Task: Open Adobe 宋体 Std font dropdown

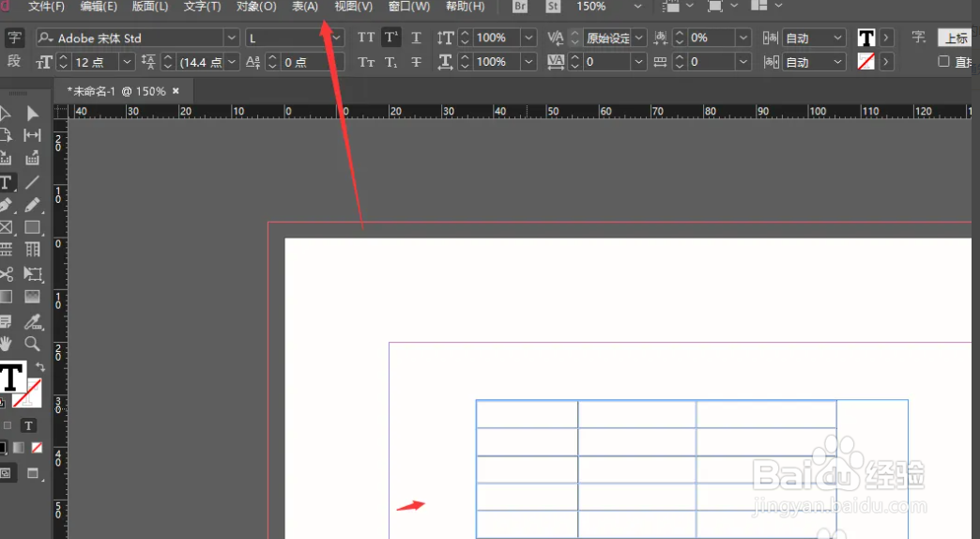Action: [x=231, y=38]
